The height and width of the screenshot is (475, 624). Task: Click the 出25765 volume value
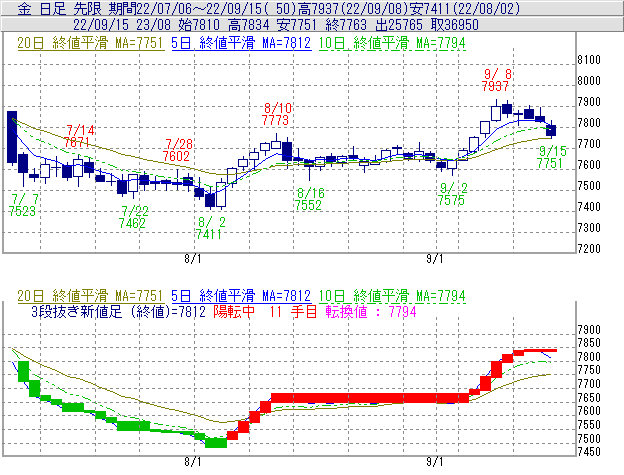pyautogui.click(x=399, y=25)
